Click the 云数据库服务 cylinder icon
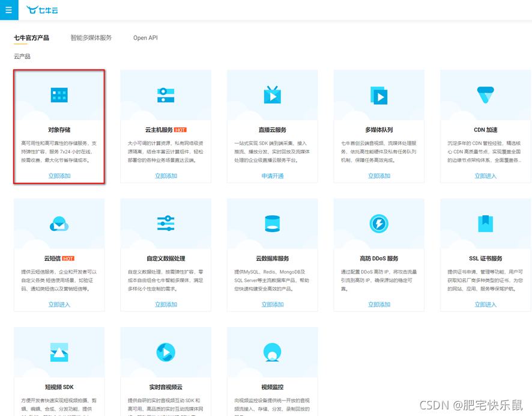Image resolution: width=532 pixels, height=416 pixels. [x=273, y=224]
